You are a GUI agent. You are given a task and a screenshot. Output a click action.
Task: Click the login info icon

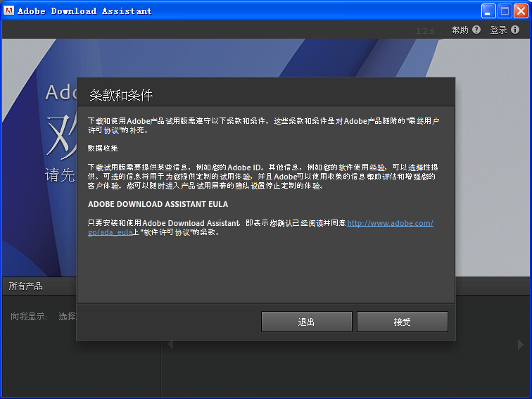515,30
